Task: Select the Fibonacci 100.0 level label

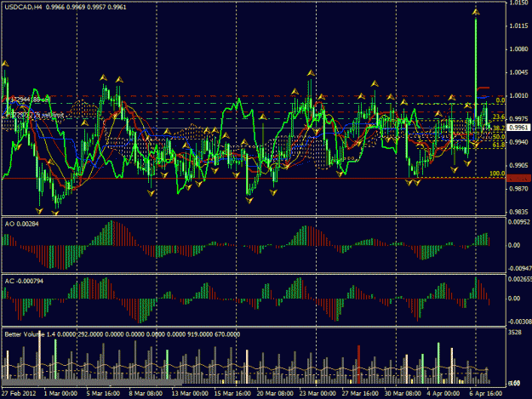Action: (x=497, y=174)
